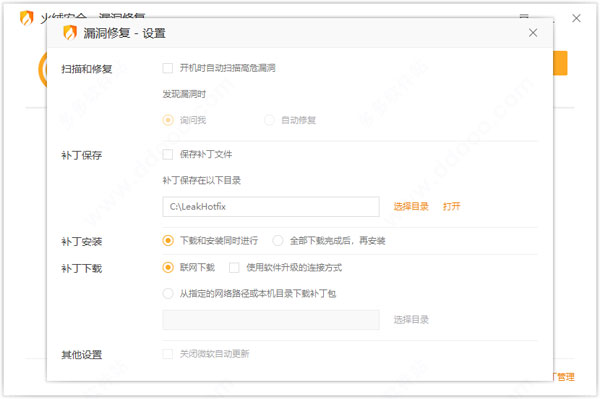Open the main window menu icon

point(524,16)
